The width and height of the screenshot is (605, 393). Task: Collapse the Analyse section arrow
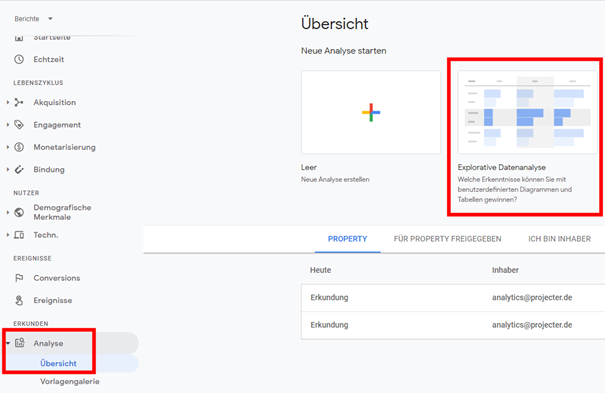[8, 343]
